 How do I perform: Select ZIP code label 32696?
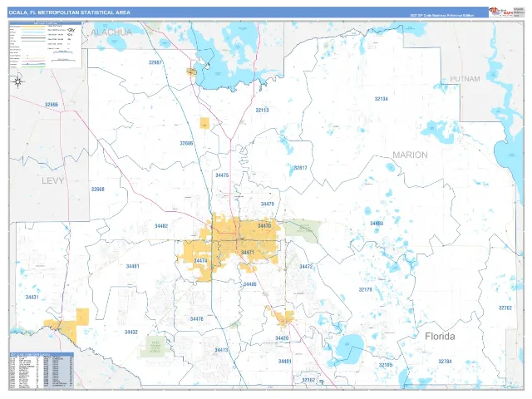pyautogui.click(x=52, y=105)
